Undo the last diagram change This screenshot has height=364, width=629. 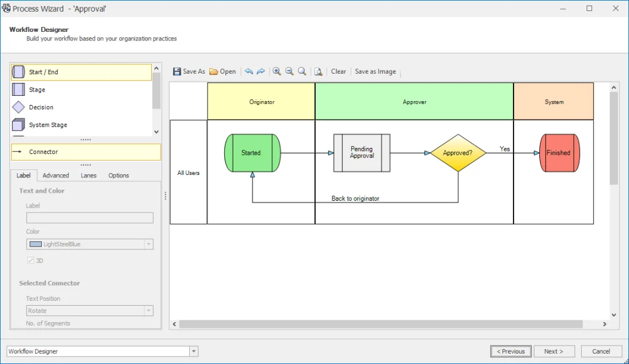coord(249,71)
